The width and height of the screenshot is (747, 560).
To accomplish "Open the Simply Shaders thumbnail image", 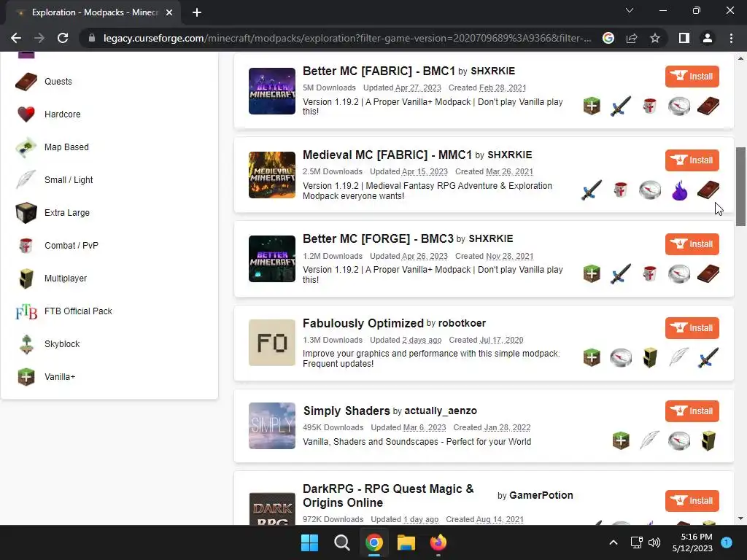I will 272,426.
